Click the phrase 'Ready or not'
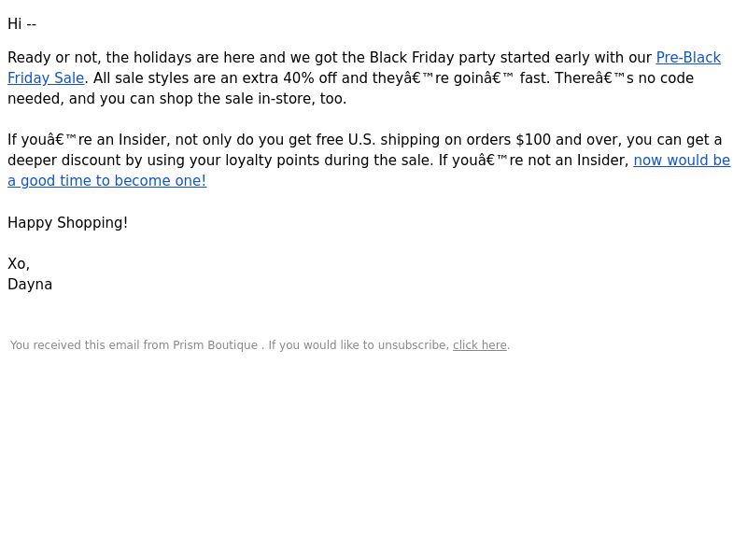The image size is (747, 560). [x=53, y=58]
